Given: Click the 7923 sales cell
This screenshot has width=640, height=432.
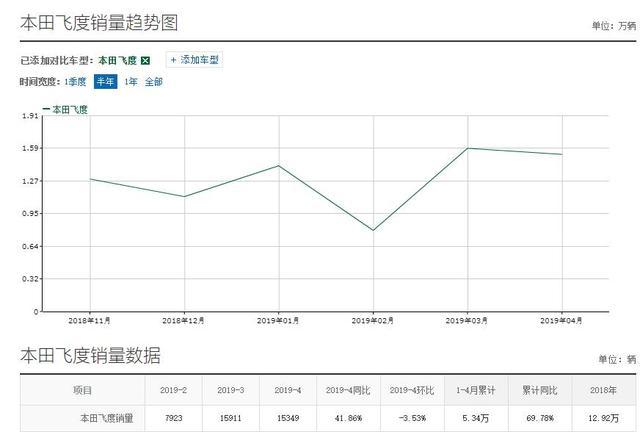Looking at the screenshot, I should click(x=173, y=418).
